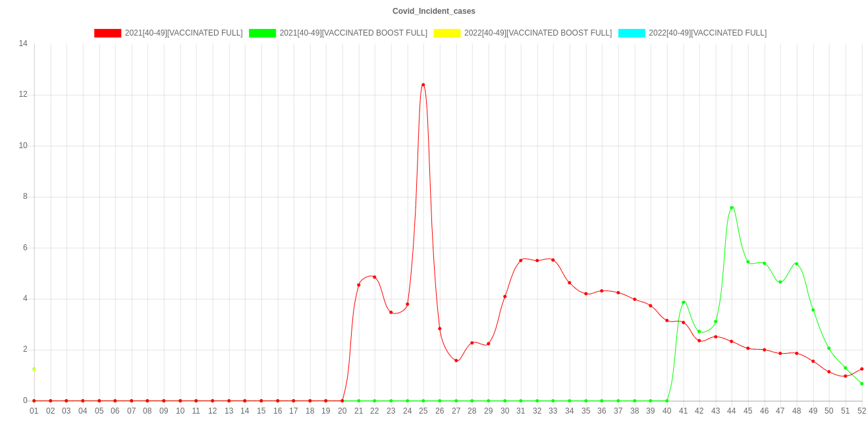Click the green data point at week 48
Screen dimensions: 868x434
(797, 264)
